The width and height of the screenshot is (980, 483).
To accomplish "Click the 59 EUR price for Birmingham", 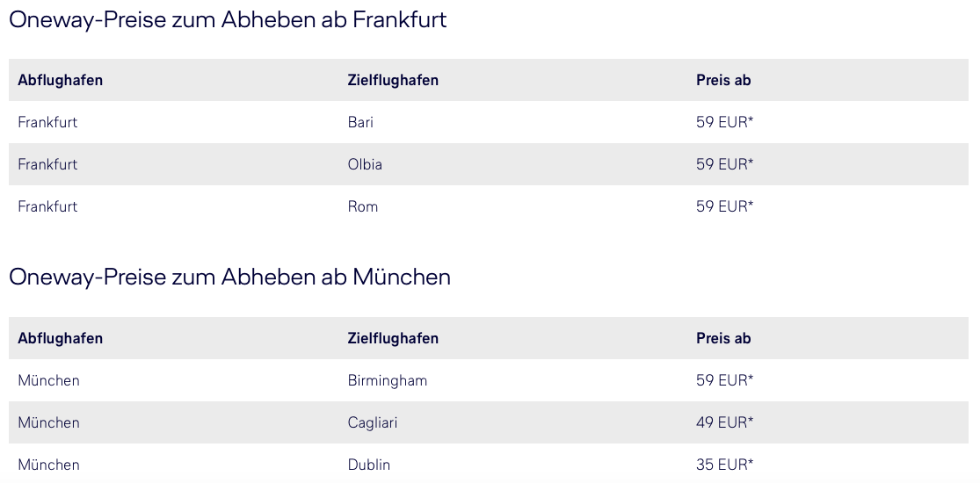I will pos(725,380).
